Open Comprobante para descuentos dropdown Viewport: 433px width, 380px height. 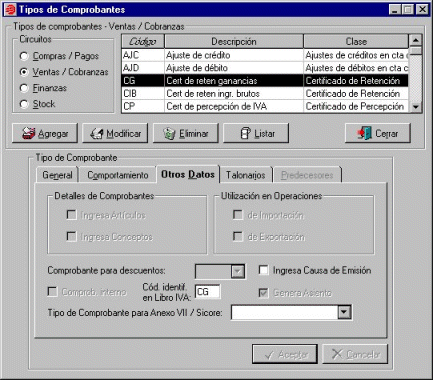click(238, 272)
